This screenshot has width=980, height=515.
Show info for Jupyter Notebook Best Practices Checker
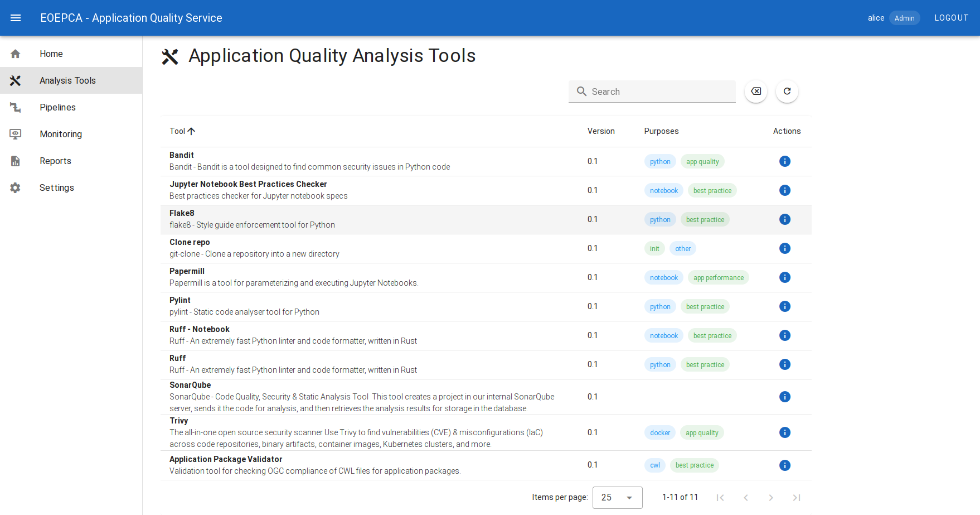785,190
